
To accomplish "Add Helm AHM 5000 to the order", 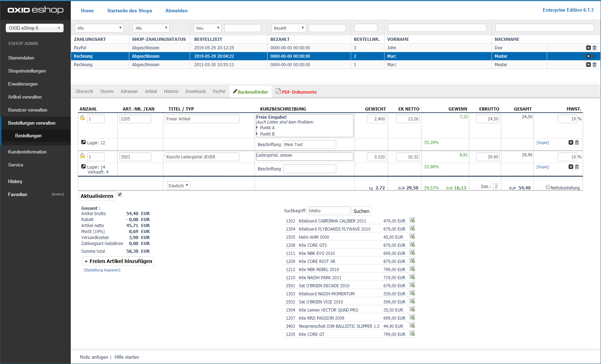I will pyautogui.click(x=412, y=237).
